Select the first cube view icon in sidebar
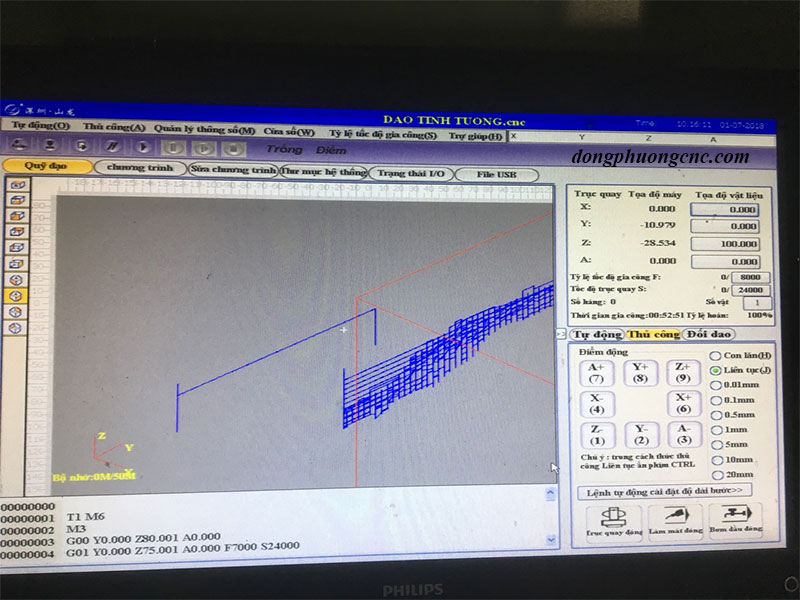This screenshot has width=800, height=600. point(17,185)
